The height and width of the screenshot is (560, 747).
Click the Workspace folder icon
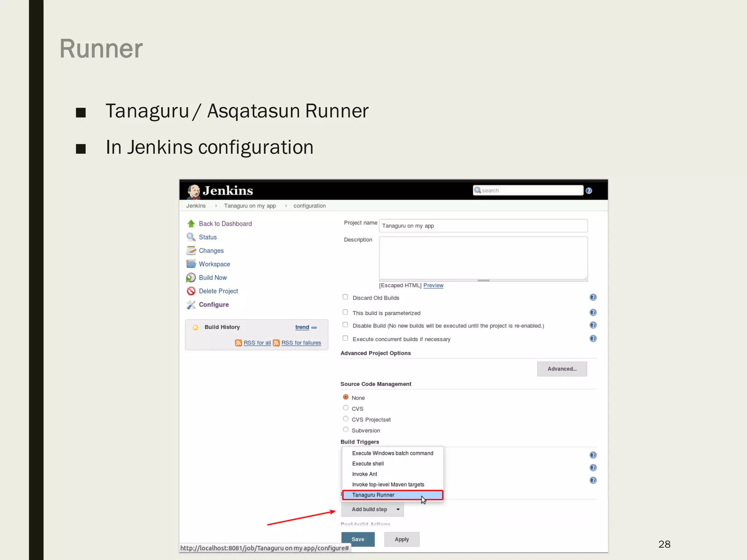pyautogui.click(x=191, y=264)
